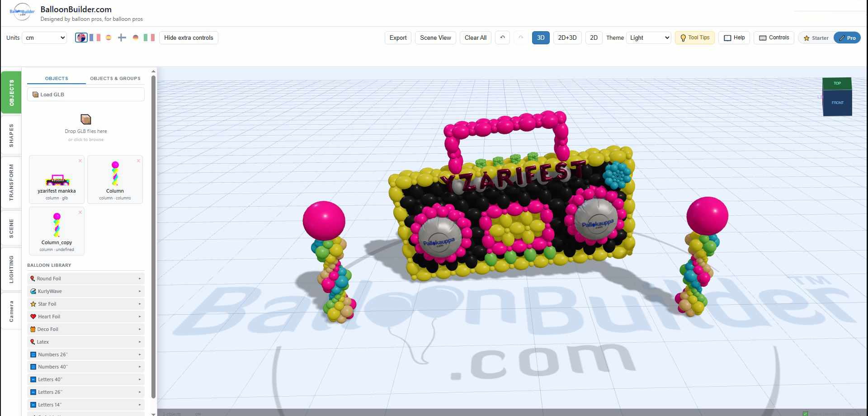Viewport: 868px width, 416px height.
Task: Toggle Tool Tips on or off
Action: click(x=694, y=38)
